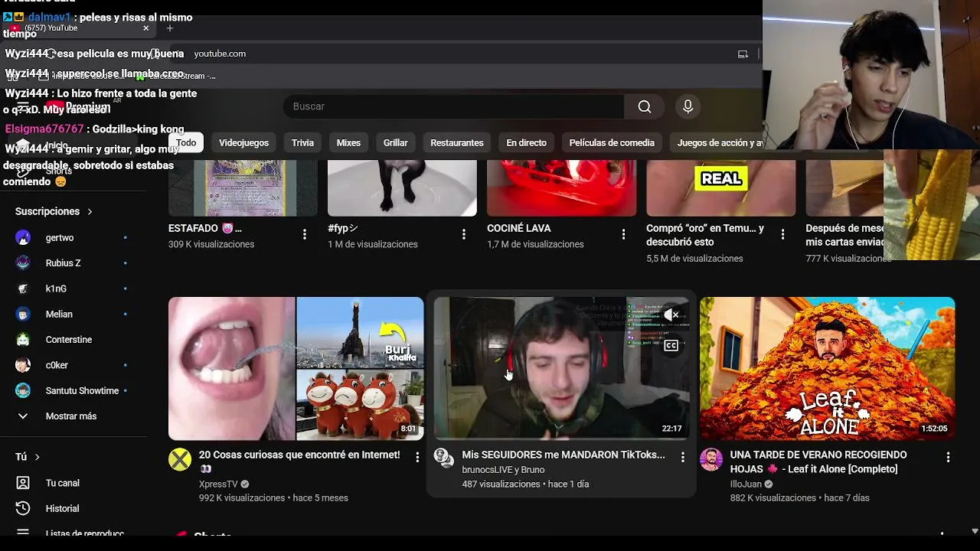Toggle subtitles on the video preview
Image resolution: width=980 pixels, height=551 pixels.
click(x=671, y=345)
